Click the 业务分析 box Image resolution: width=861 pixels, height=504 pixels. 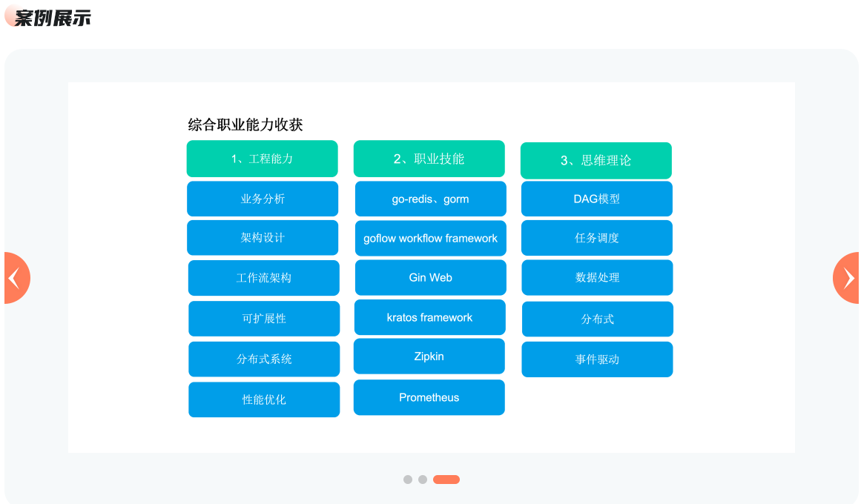click(263, 199)
